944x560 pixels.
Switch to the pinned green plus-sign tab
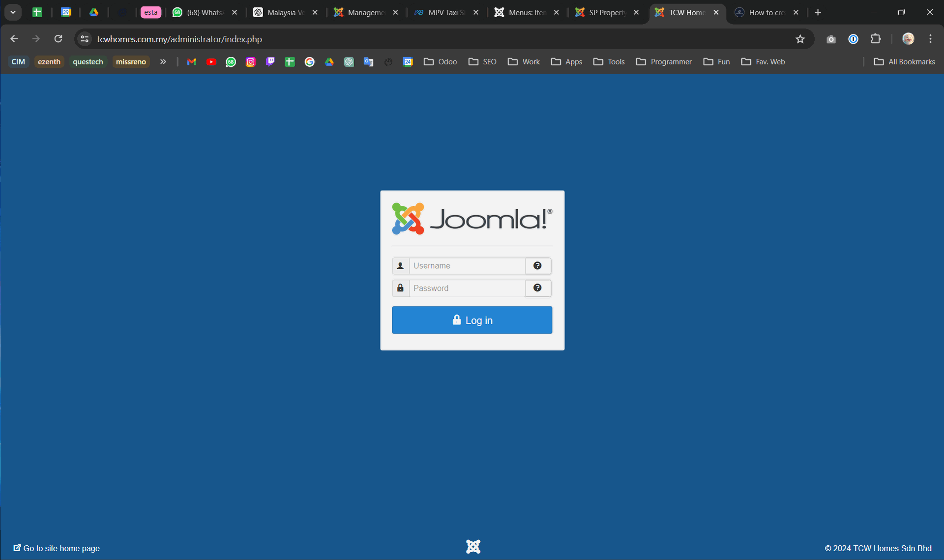(x=37, y=12)
